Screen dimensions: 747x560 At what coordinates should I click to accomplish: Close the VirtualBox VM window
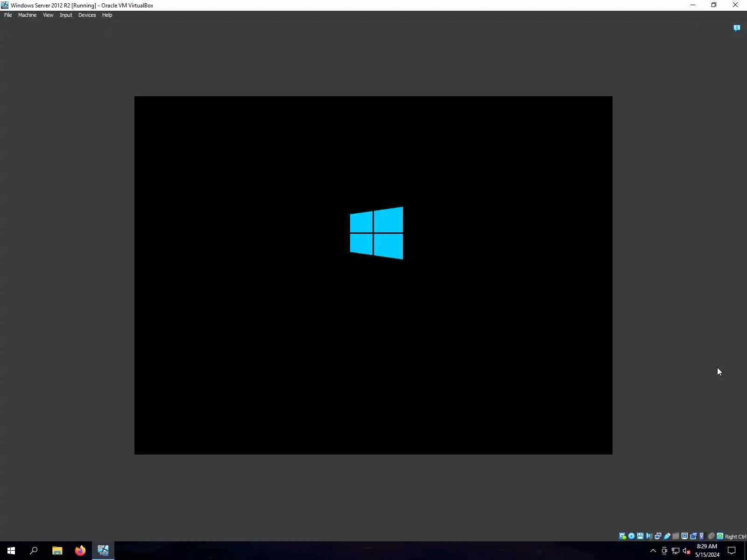point(735,5)
